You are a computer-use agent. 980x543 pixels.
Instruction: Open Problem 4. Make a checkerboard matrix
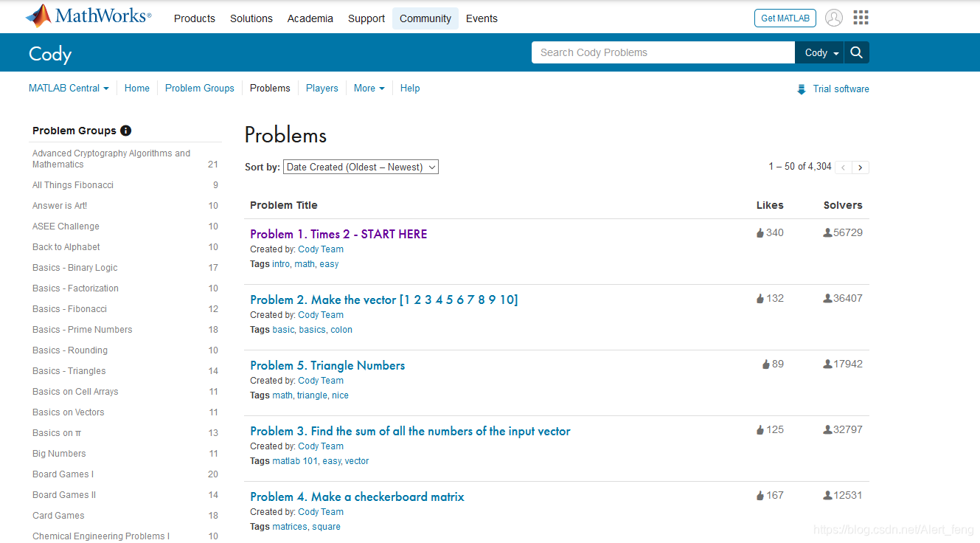click(357, 497)
